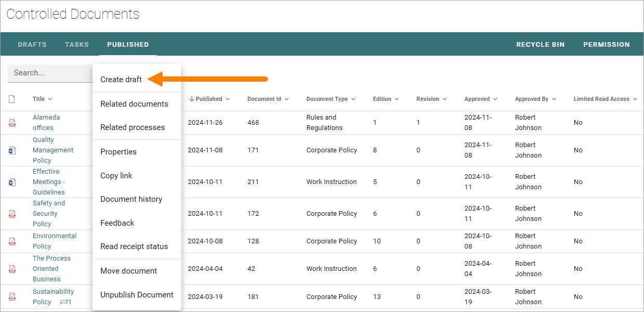Open the Quality Management Policy document link

coord(53,150)
